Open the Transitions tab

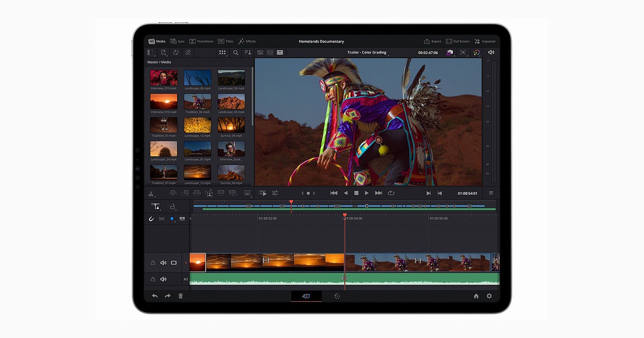click(x=201, y=41)
